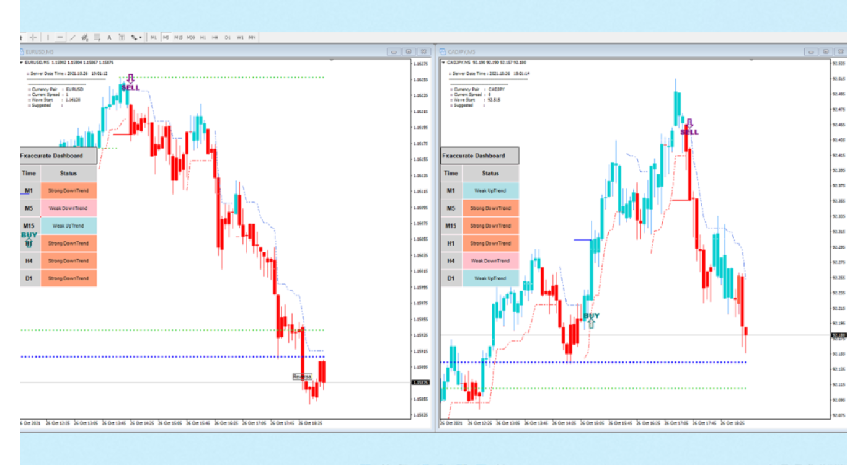Select the trendline drawing tool
The image size is (868, 465).
click(73, 37)
